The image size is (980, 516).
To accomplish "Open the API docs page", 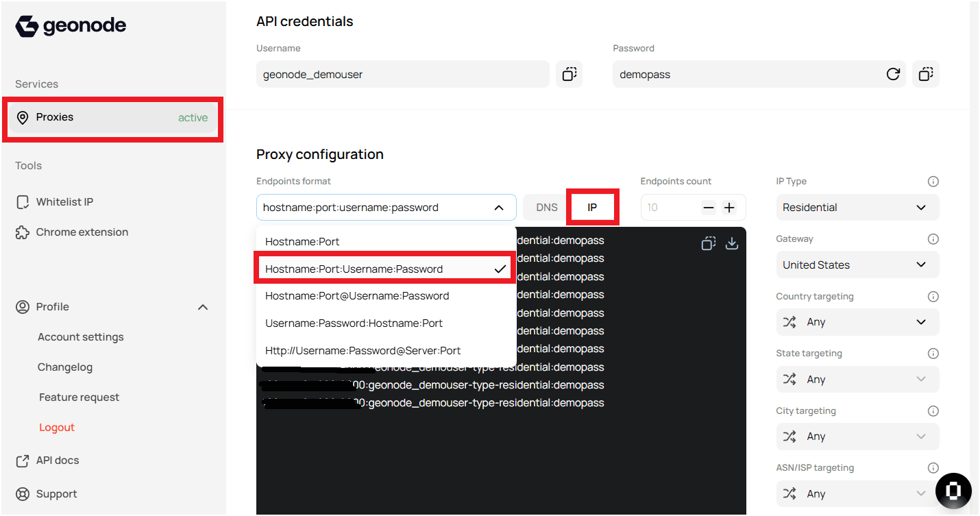I will [56, 460].
